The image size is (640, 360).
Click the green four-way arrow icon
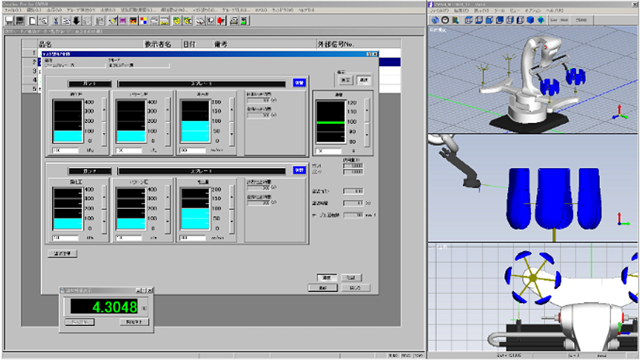[x=541, y=20]
